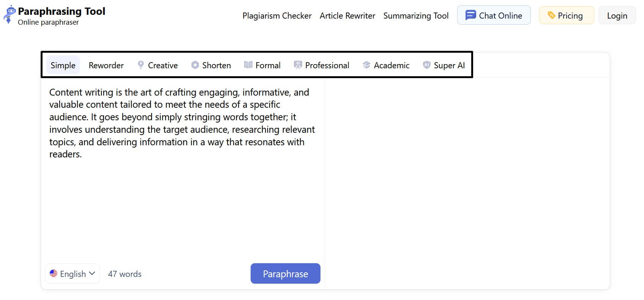Screen dimensions: 644x300
Task: Click the Creative mode lightbulb icon
Action: pyautogui.click(x=140, y=65)
